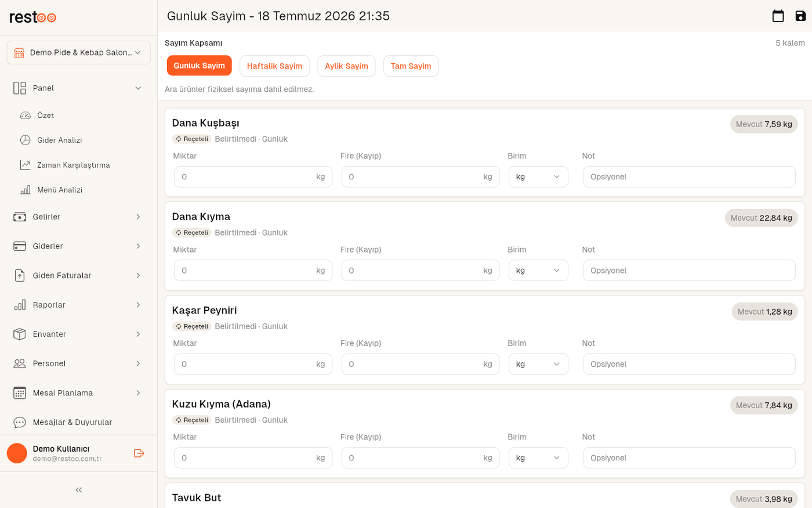Click the Mesajlar & Duyurular chat icon
Screen dimensions: 812x508
20,422
